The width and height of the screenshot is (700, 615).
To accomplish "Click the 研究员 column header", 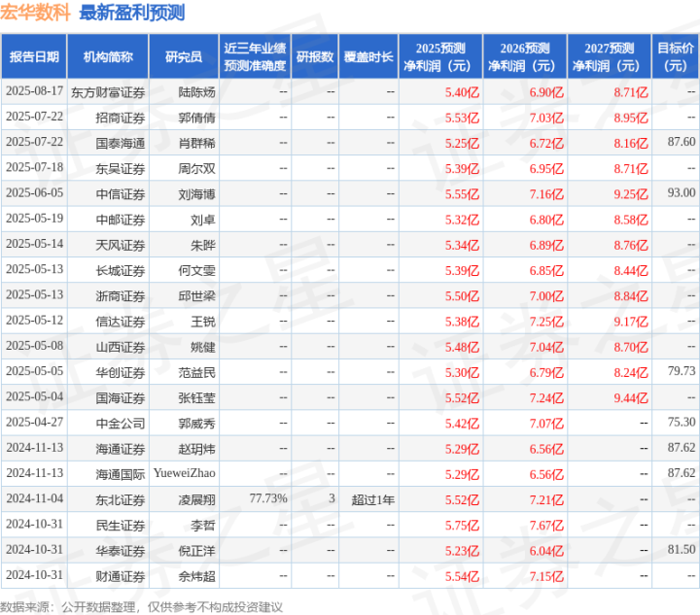I will point(184,56).
